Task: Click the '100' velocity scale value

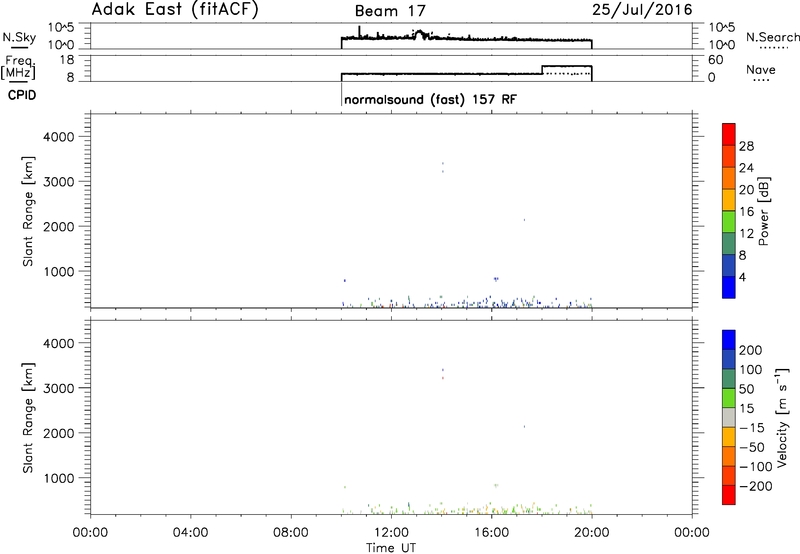Action: pyautogui.click(x=751, y=369)
